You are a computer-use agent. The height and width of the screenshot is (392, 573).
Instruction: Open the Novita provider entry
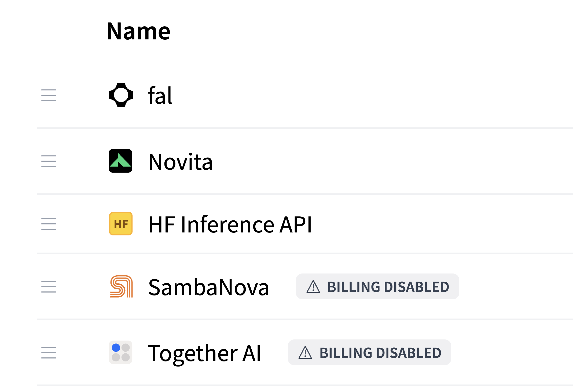pos(181,162)
